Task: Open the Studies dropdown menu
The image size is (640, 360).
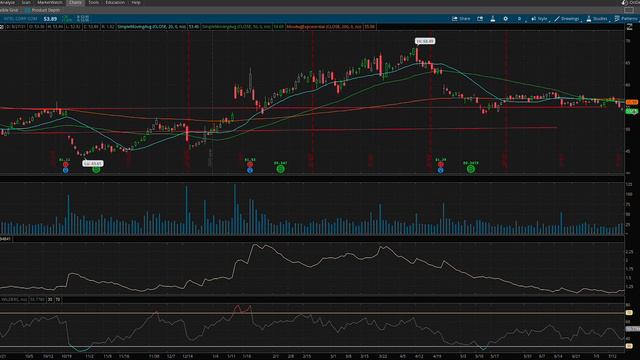Action: (597, 19)
